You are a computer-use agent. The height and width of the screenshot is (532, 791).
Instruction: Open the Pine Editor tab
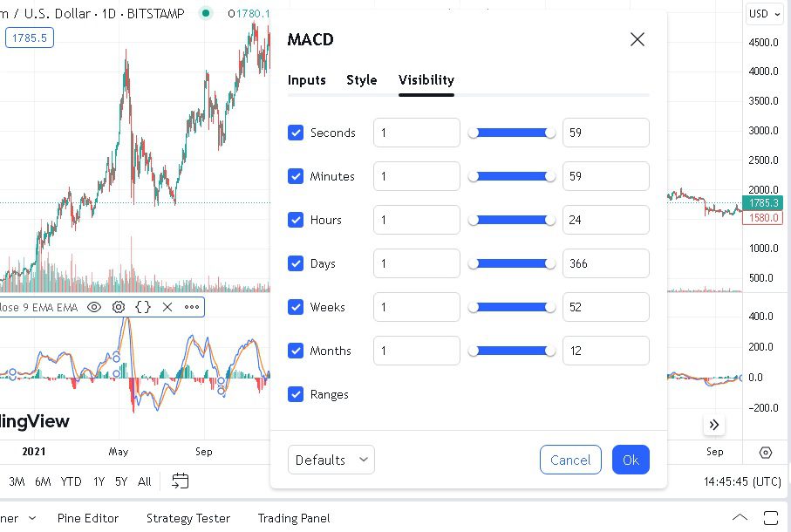88,518
